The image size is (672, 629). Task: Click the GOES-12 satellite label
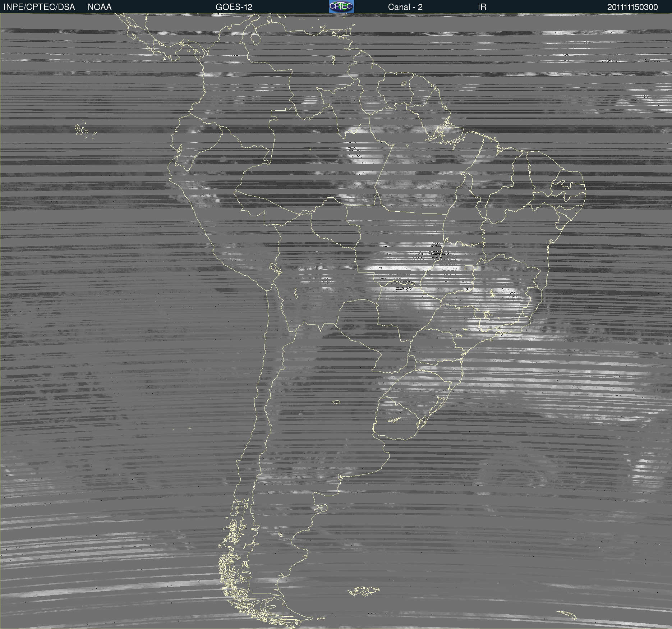point(234,7)
